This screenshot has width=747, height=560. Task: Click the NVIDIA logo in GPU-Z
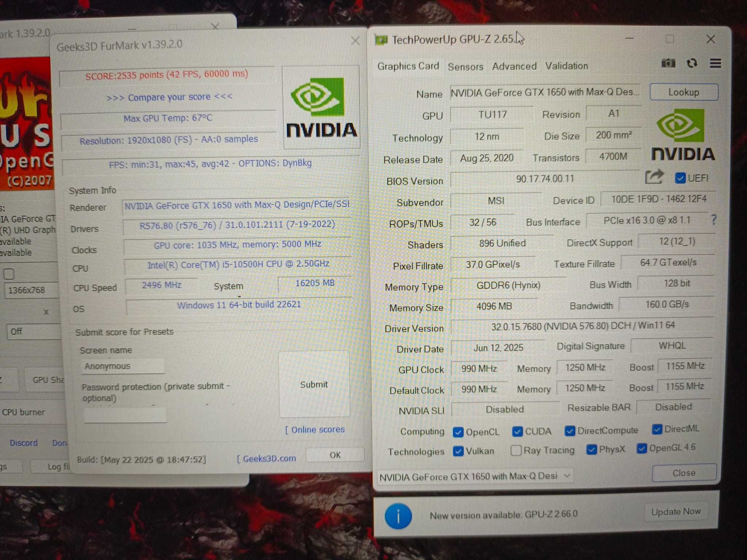[682, 135]
